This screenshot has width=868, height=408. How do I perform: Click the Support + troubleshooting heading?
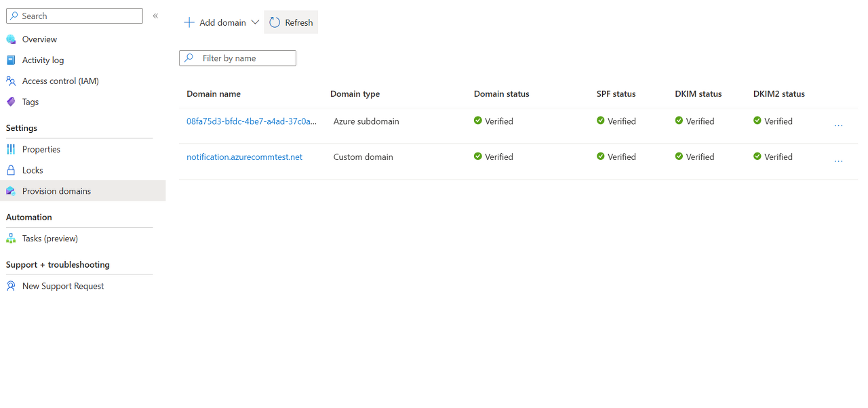pyautogui.click(x=58, y=264)
